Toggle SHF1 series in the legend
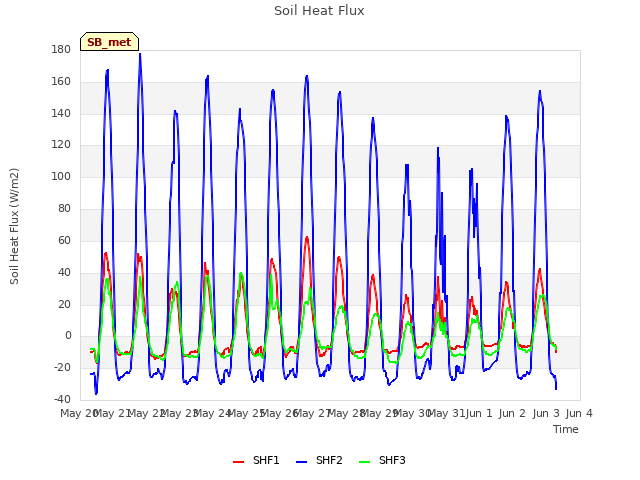The image size is (640, 480). click(x=256, y=460)
